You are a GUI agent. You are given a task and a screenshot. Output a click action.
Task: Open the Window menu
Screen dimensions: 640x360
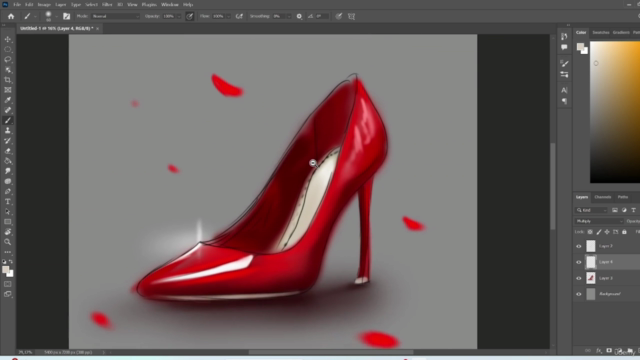pos(170,4)
